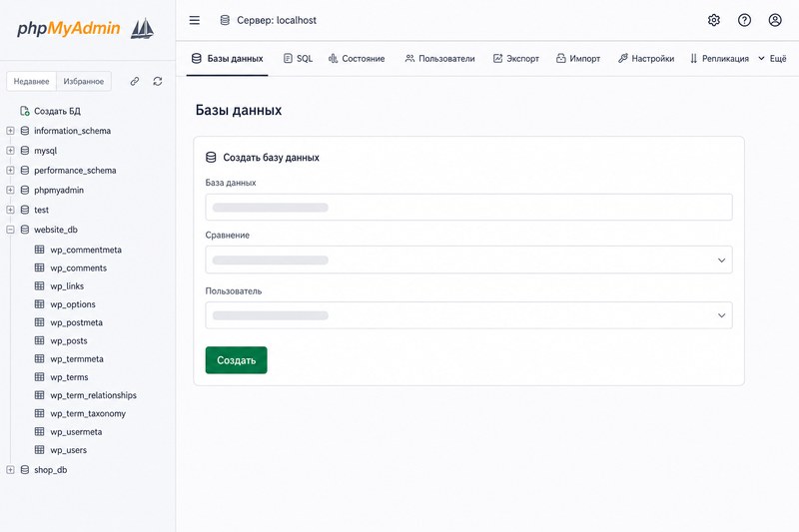The height and width of the screenshot is (532, 799).
Task: Open help with the question mark icon
Action: tap(744, 20)
